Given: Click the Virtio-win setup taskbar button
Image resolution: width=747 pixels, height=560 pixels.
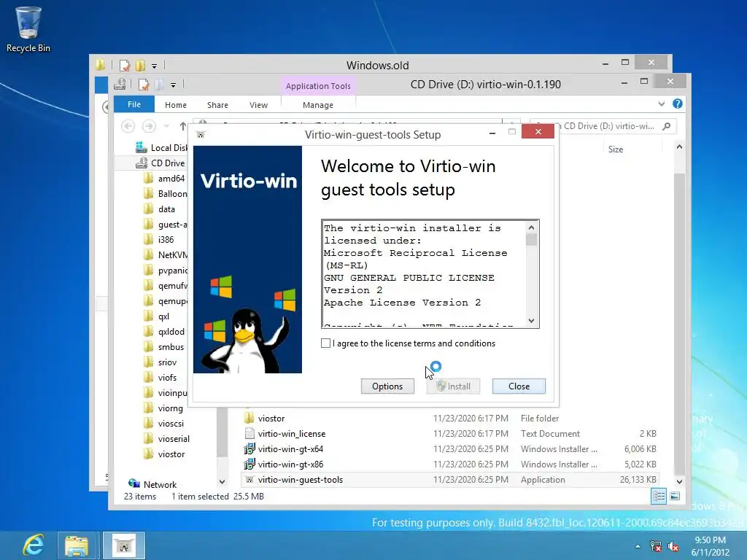Looking at the screenshot, I should click(124, 545).
